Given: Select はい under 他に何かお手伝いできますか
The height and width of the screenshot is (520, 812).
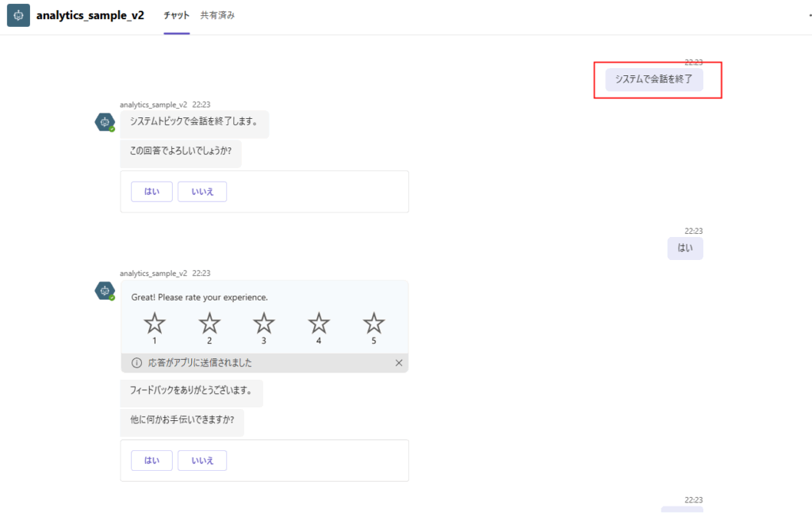Looking at the screenshot, I should pyautogui.click(x=151, y=461).
